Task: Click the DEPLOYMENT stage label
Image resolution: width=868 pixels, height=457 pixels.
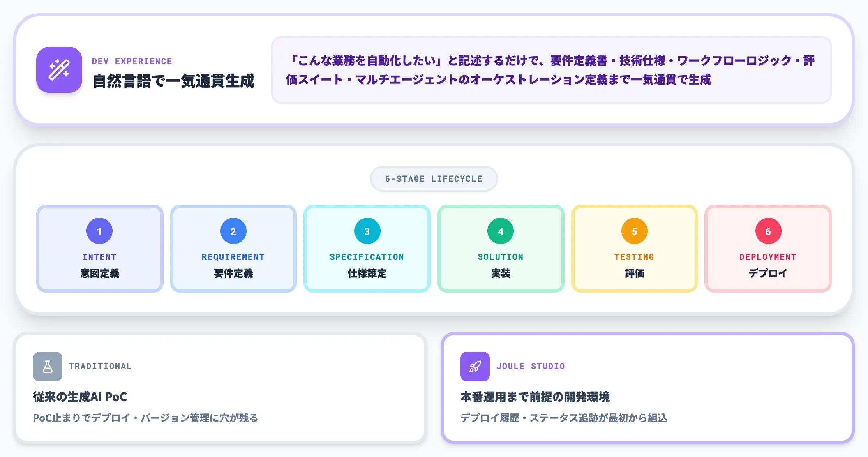Action: 768,257
